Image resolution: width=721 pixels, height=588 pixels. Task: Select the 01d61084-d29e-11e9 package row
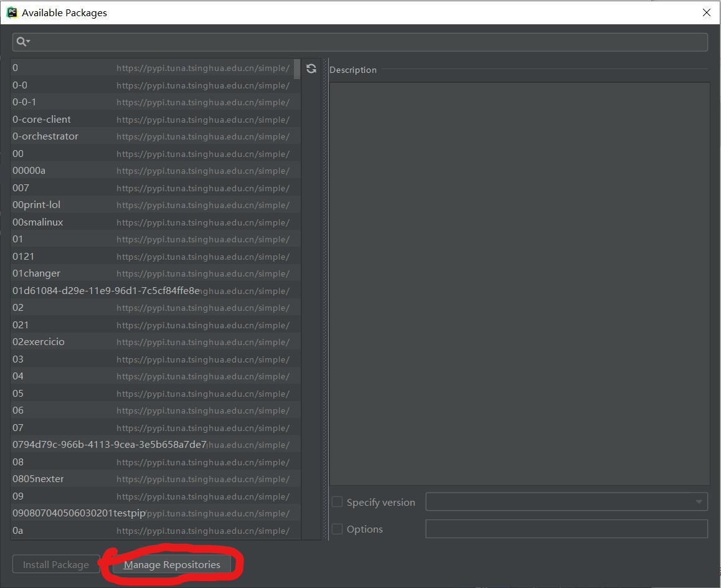pyautogui.click(x=156, y=291)
